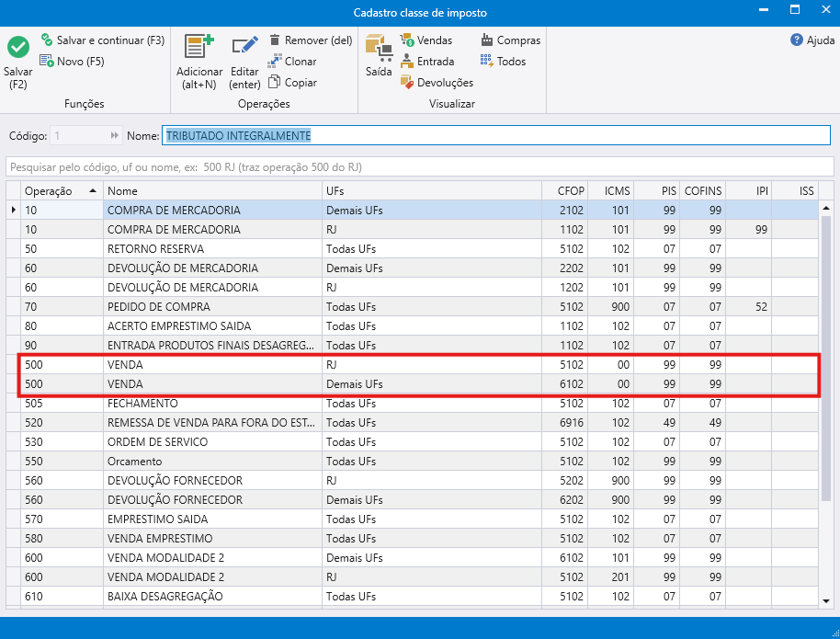Select DEVOLUÇÃO FORNECEDOR row with CFOP 6202
840x639 pixels.
click(x=413, y=499)
